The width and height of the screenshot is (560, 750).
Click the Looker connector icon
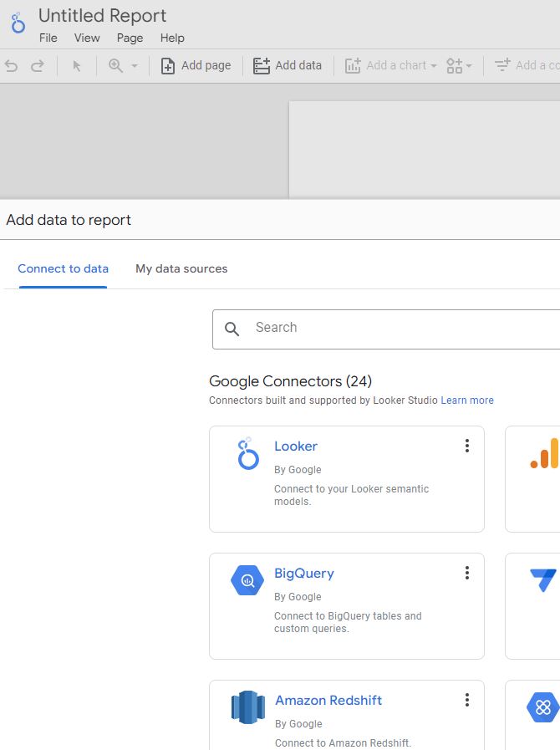point(247,454)
